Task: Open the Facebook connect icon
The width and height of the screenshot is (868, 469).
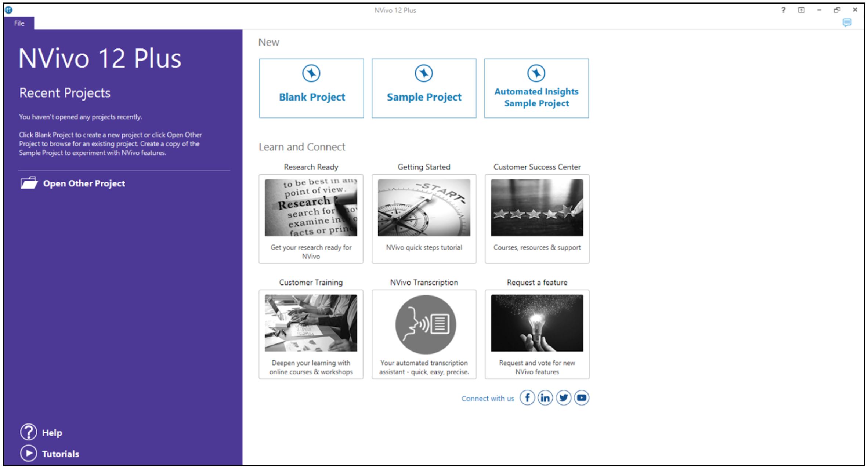Action: click(x=527, y=397)
